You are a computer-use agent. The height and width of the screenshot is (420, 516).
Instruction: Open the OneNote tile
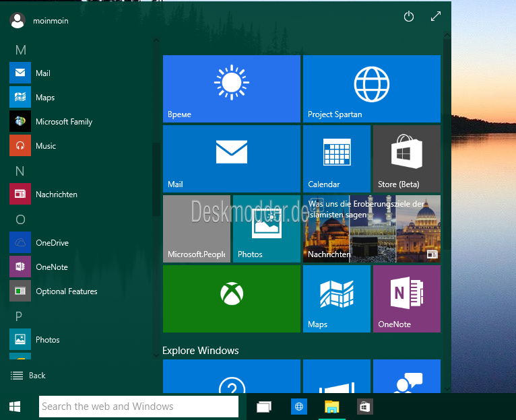coord(407,299)
